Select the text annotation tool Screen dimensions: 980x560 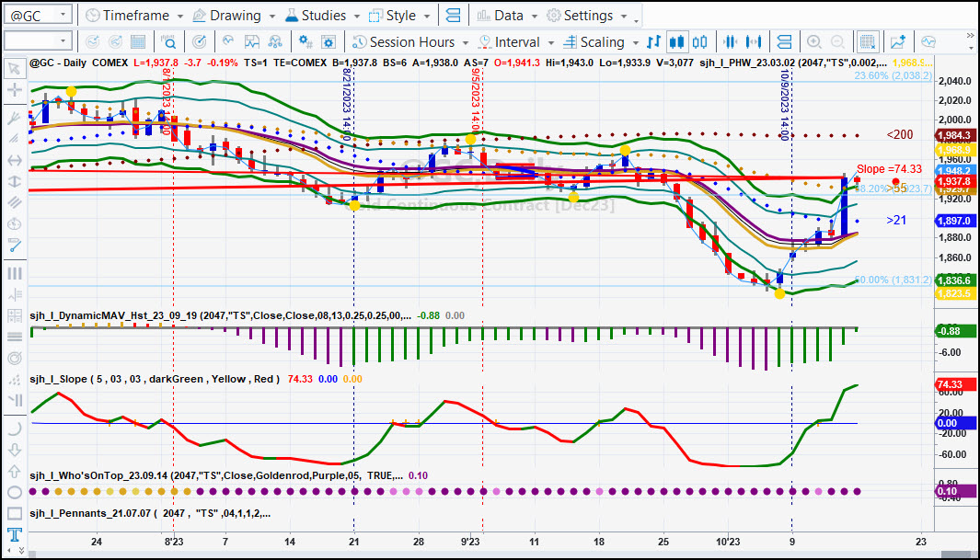[x=15, y=534]
